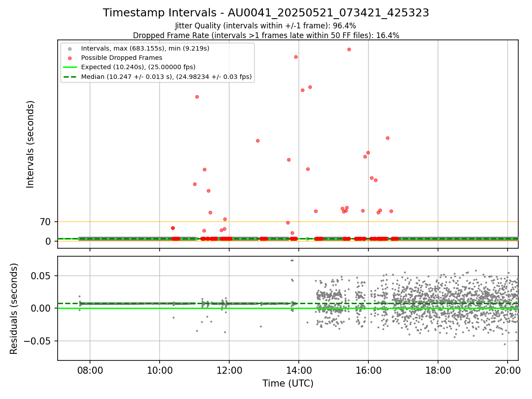Click the dashed green line sample in the legend

tap(69, 77)
